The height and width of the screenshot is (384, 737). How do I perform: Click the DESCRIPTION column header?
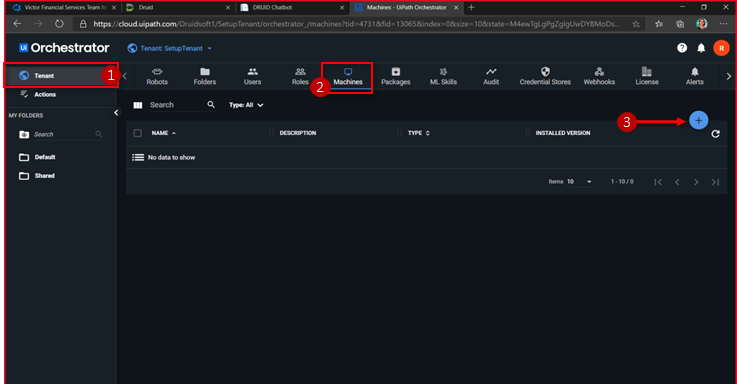(x=298, y=133)
